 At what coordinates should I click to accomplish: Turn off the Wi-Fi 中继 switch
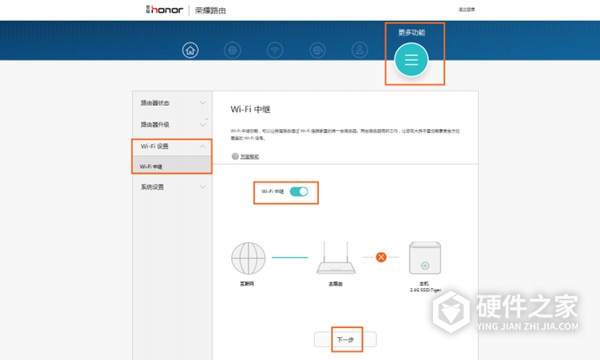point(299,191)
